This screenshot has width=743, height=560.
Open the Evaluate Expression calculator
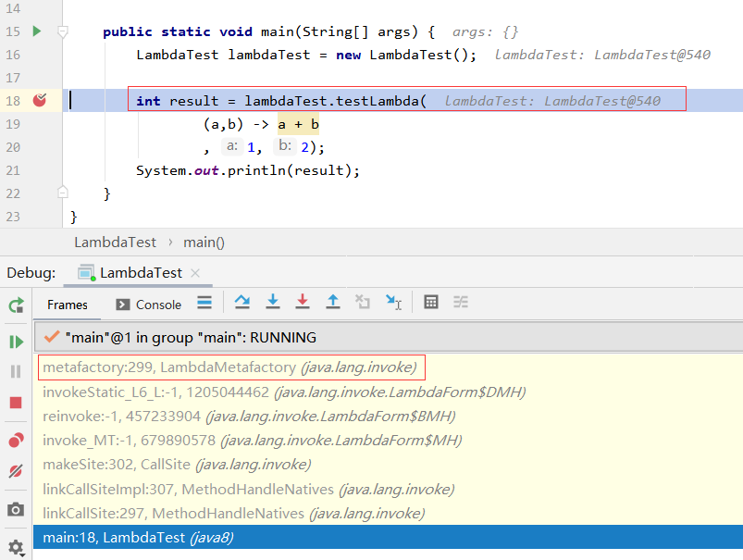click(430, 304)
